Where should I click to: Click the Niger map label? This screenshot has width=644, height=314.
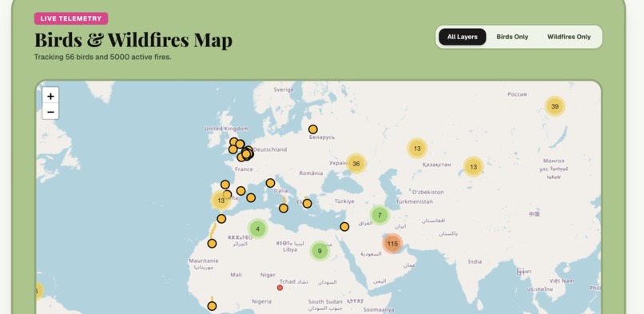click(268, 275)
